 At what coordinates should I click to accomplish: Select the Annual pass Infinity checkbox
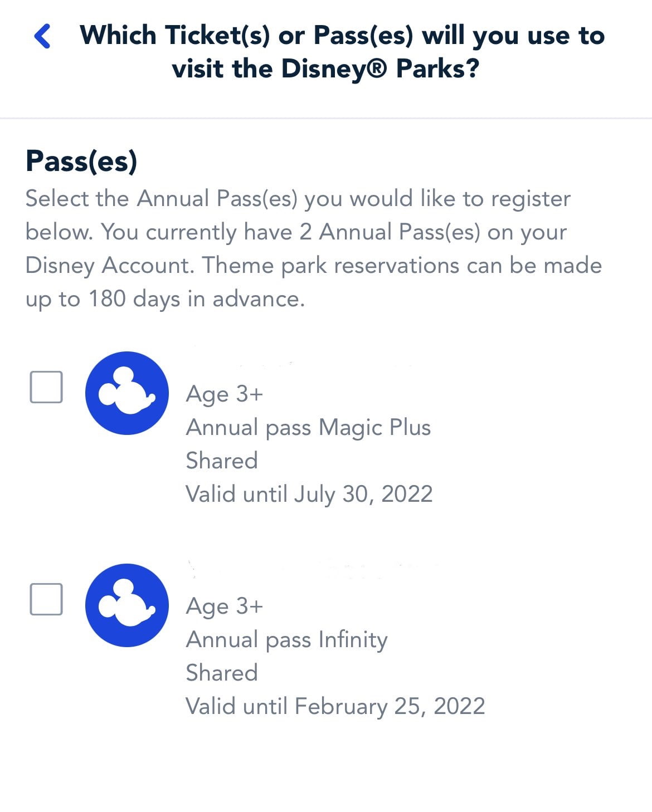coord(46,599)
